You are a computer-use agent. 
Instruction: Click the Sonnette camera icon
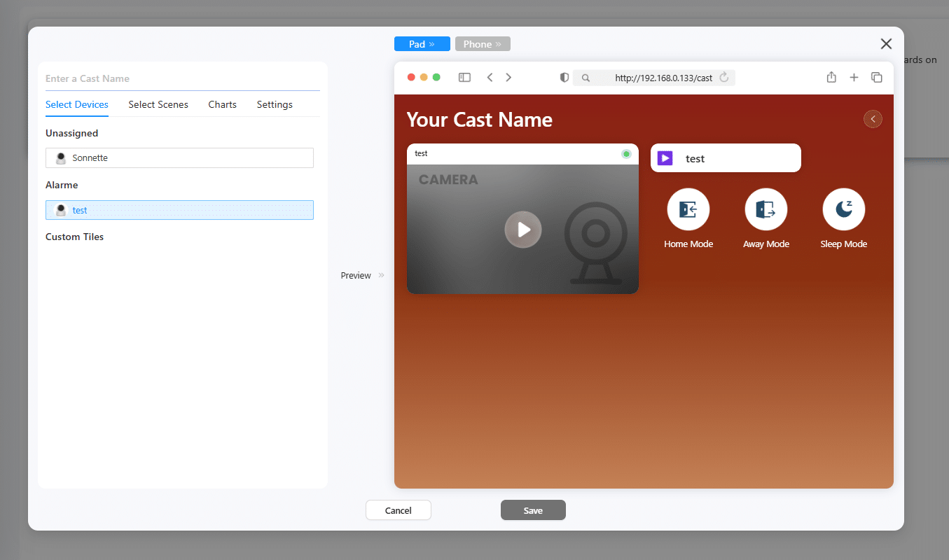point(61,158)
